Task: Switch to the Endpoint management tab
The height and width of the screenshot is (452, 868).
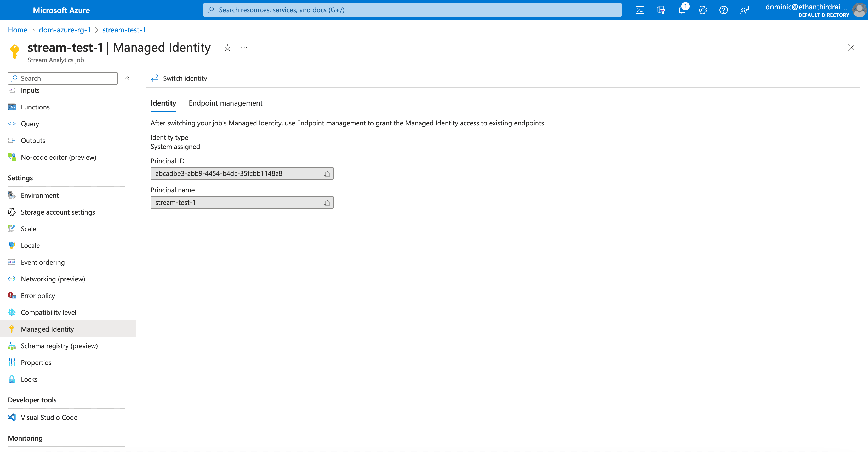Action: click(225, 103)
